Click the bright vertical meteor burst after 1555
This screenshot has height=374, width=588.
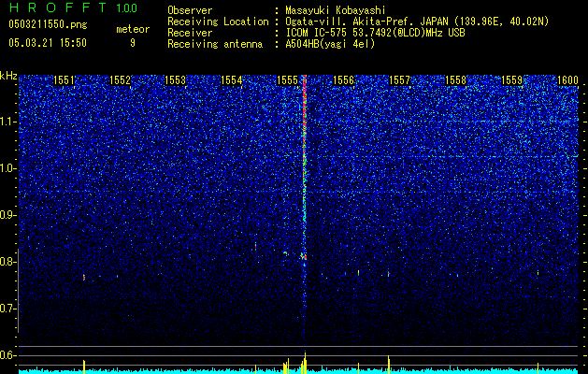point(305,169)
